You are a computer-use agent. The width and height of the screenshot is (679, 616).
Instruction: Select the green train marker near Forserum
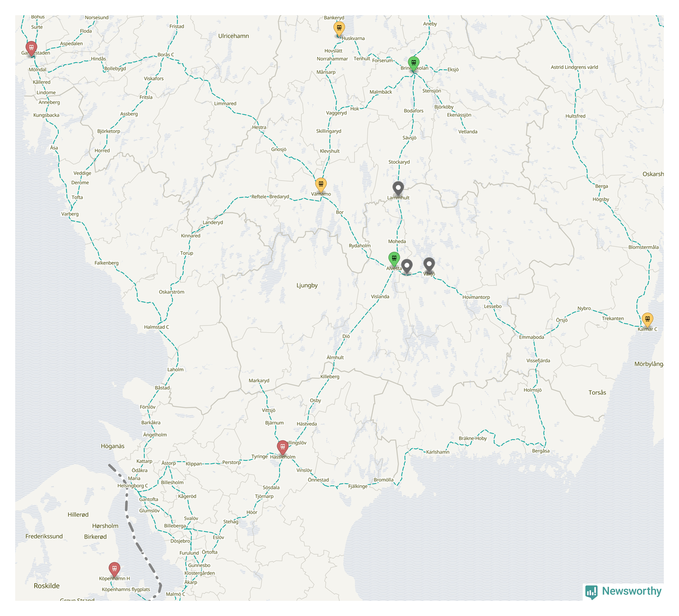click(x=413, y=63)
